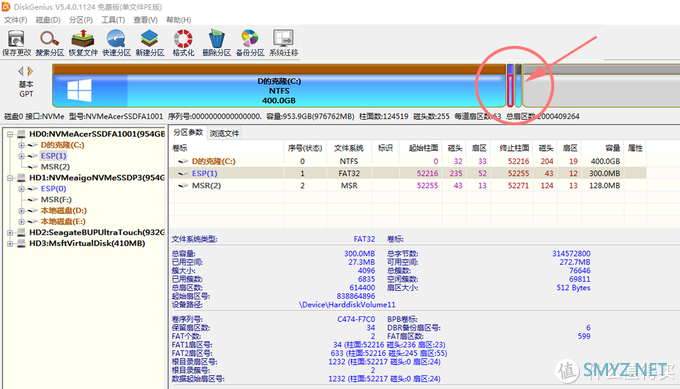Expand the ESP(1) tree node
Image resolution: width=680 pixels, height=389 pixels.
(21, 156)
